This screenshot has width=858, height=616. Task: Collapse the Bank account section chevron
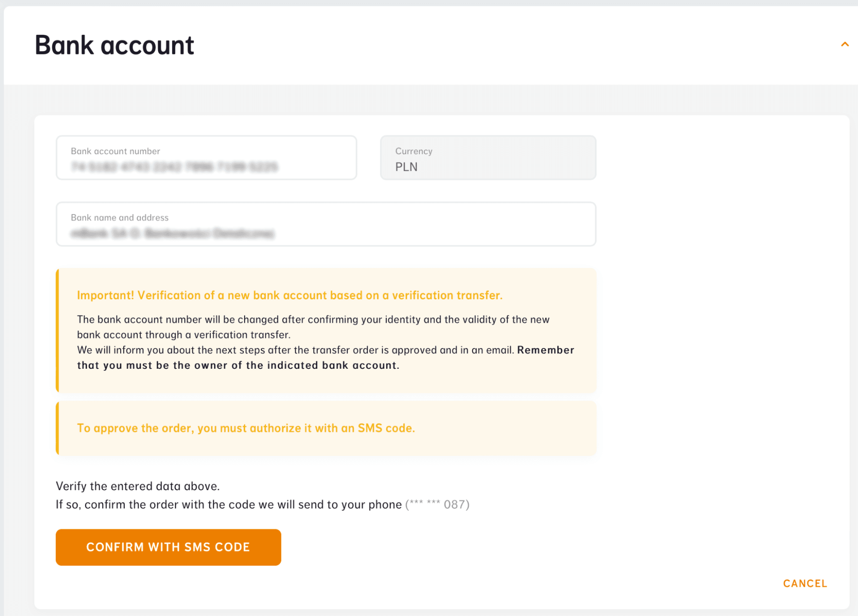pyautogui.click(x=845, y=44)
